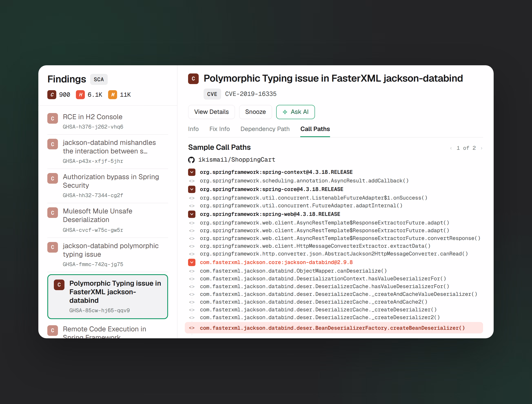Screen dimensions: 532x404
Task: Click the high severity H badge
Action: pos(80,94)
